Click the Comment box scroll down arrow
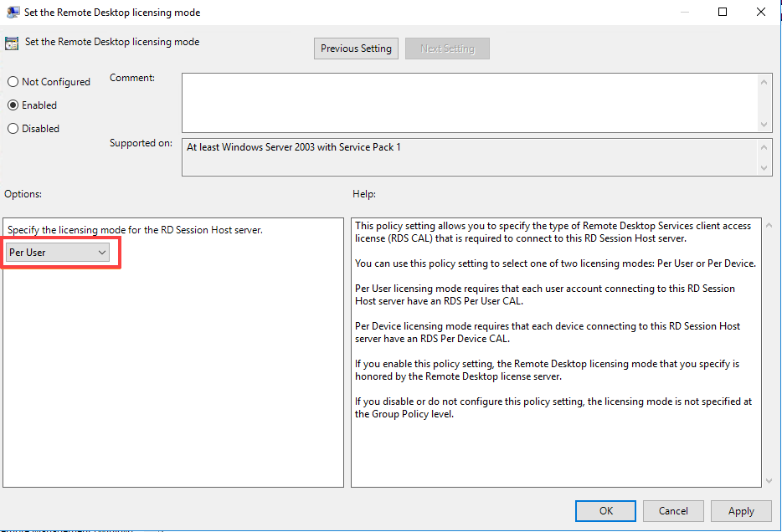782x532 pixels. click(x=764, y=125)
